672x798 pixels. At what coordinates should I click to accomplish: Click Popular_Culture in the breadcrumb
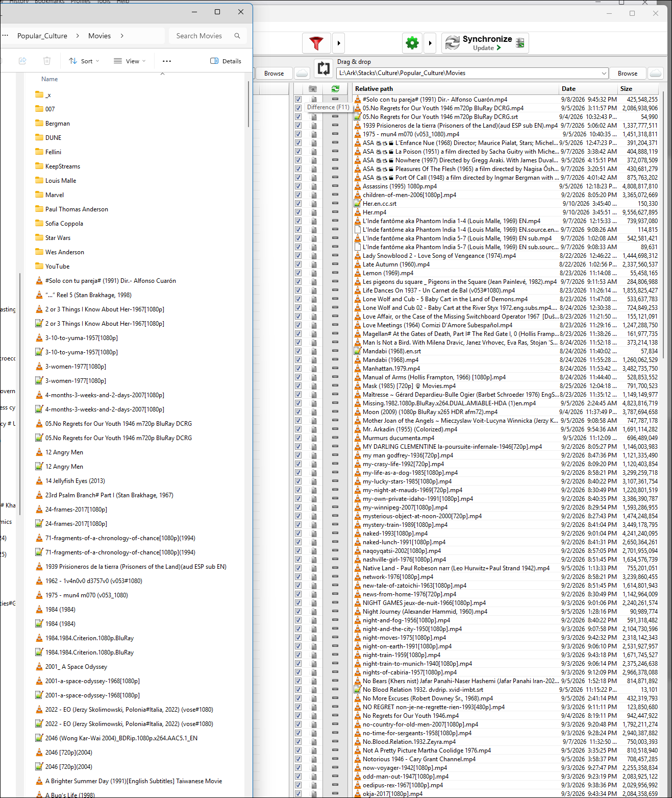click(x=42, y=36)
